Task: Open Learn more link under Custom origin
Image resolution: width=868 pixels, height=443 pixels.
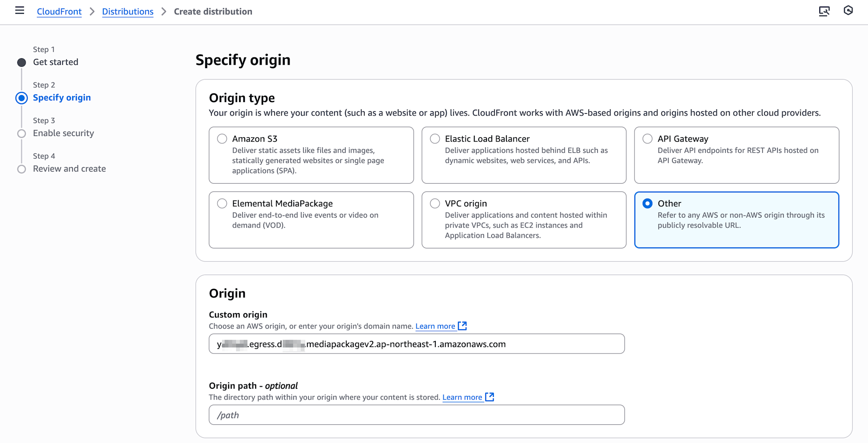Action: click(x=435, y=326)
